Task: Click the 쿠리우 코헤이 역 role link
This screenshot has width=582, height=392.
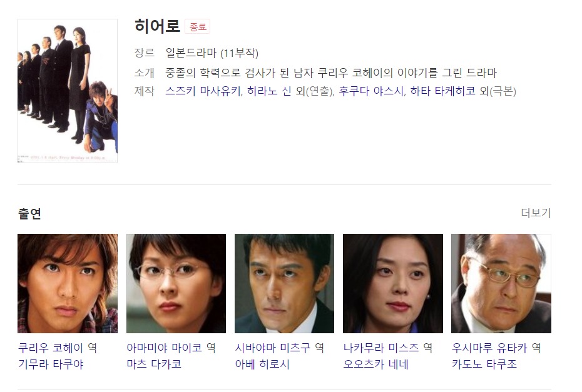Action: [58, 348]
